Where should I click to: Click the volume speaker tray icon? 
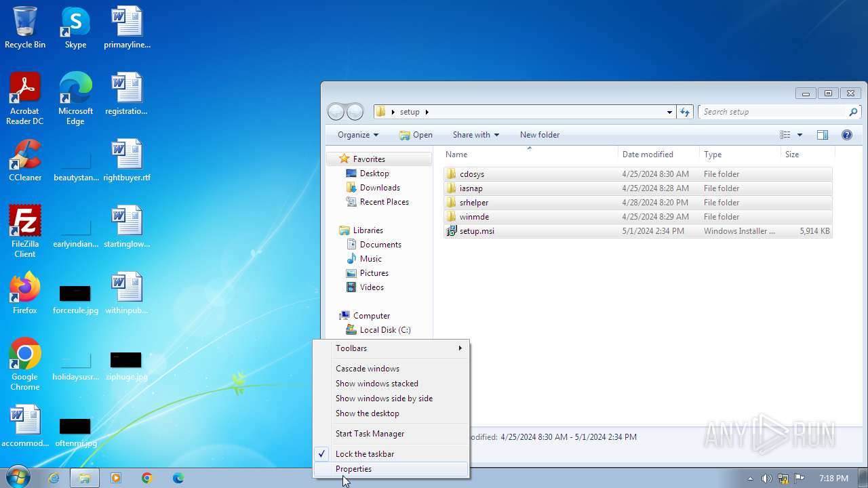[766, 479]
